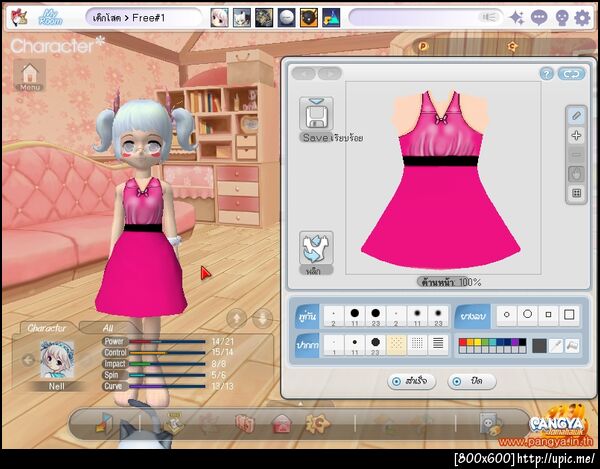Click the black cat avatar in top bar
The image size is (600, 469).
click(x=309, y=18)
